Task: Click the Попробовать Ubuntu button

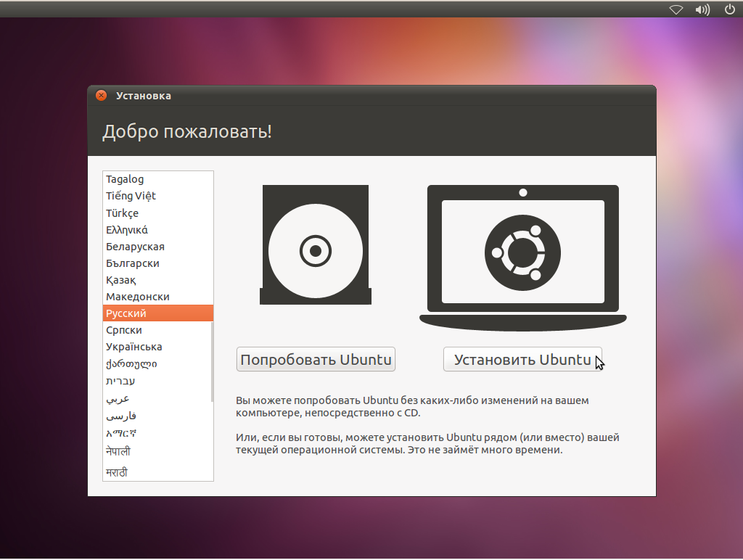Action: coord(316,360)
